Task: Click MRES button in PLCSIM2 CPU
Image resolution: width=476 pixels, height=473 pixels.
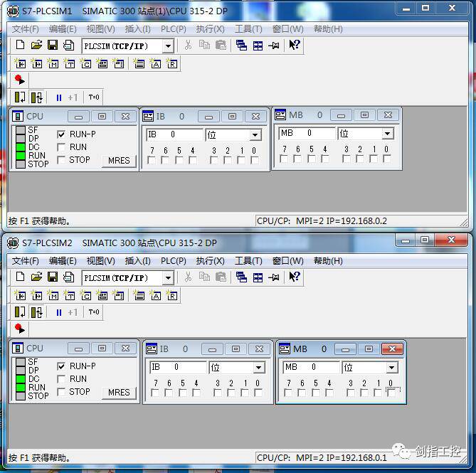Action: click(x=119, y=393)
